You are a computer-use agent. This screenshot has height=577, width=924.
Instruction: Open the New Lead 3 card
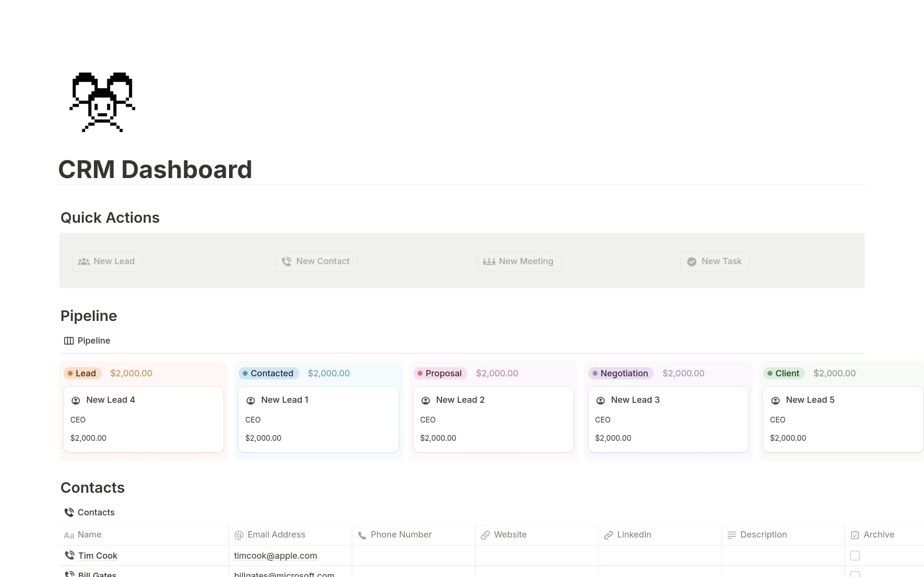click(668, 419)
